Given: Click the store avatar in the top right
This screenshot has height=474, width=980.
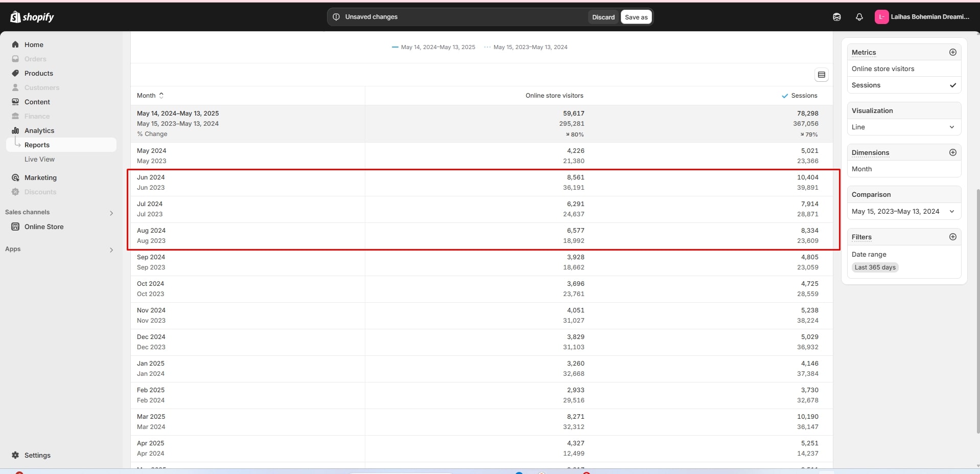Looking at the screenshot, I should [881, 17].
